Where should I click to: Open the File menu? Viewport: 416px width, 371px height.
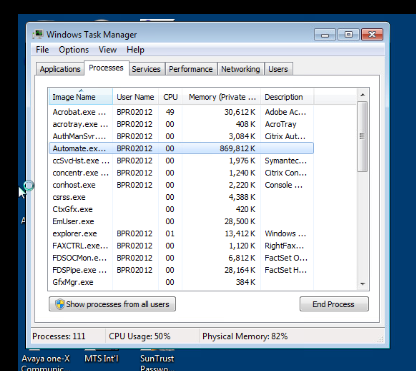point(42,50)
